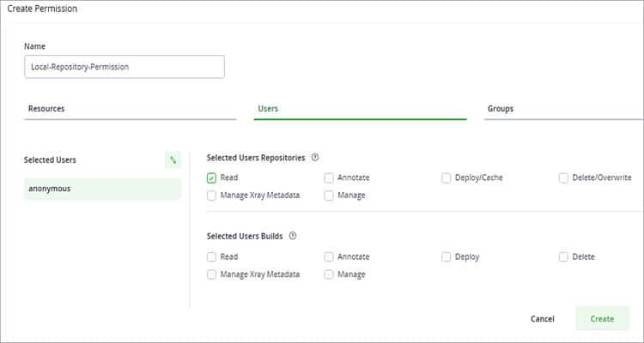Click help icon next to Selected Users Repositories

click(315, 158)
